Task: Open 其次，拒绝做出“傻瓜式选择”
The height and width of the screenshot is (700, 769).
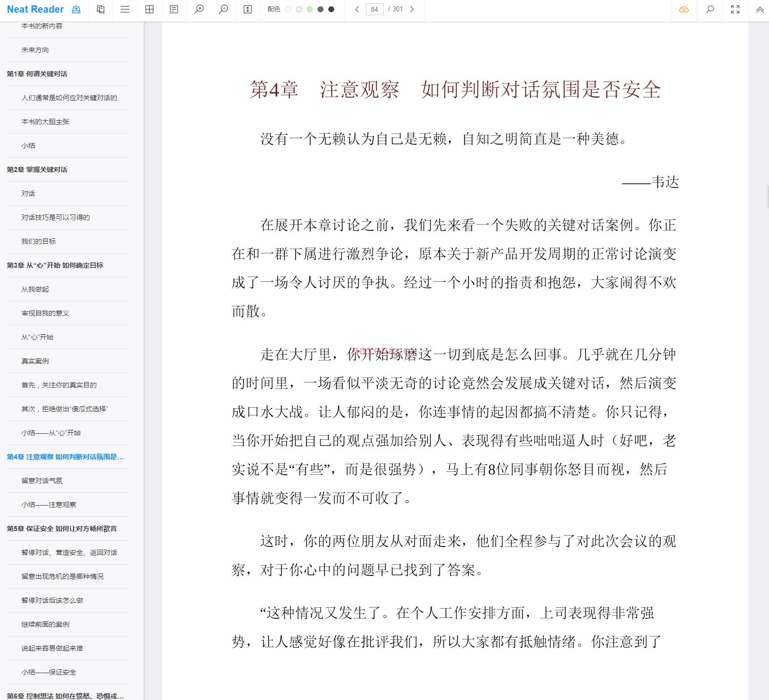Action: coord(65,409)
